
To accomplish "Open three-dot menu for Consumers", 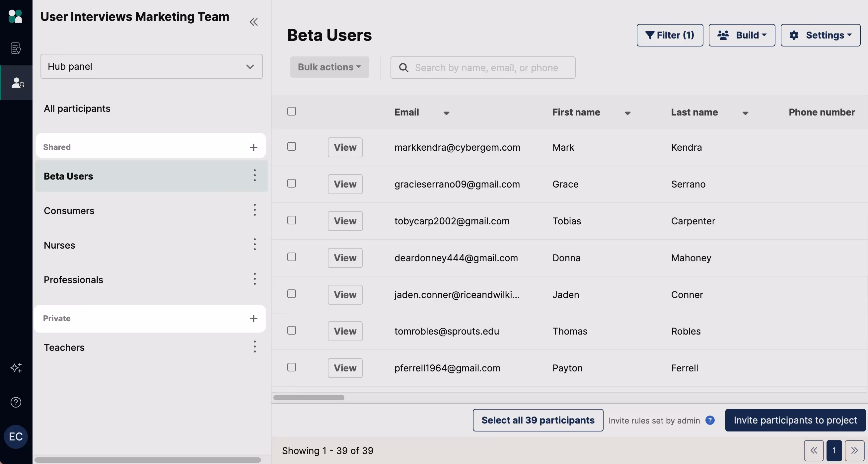I will pos(255,210).
